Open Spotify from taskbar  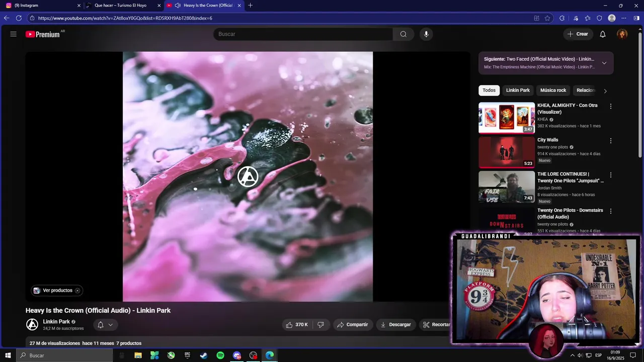coord(220,355)
